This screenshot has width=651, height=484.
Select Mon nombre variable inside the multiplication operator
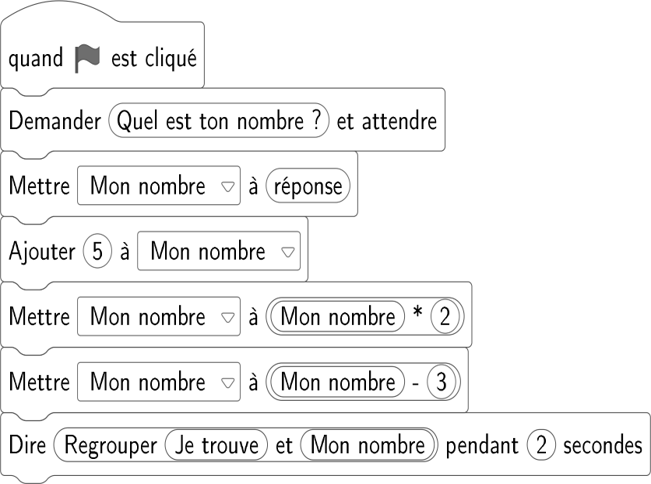(337, 316)
